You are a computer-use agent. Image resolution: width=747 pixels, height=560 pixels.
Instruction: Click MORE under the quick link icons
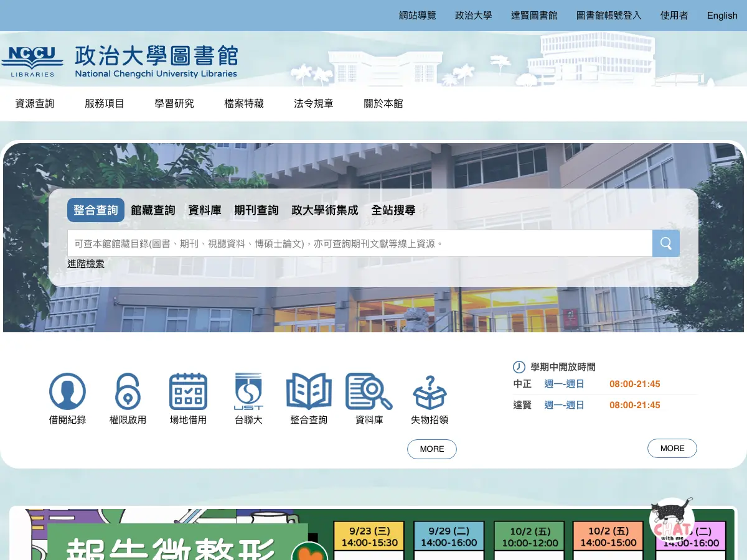(x=432, y=449)
